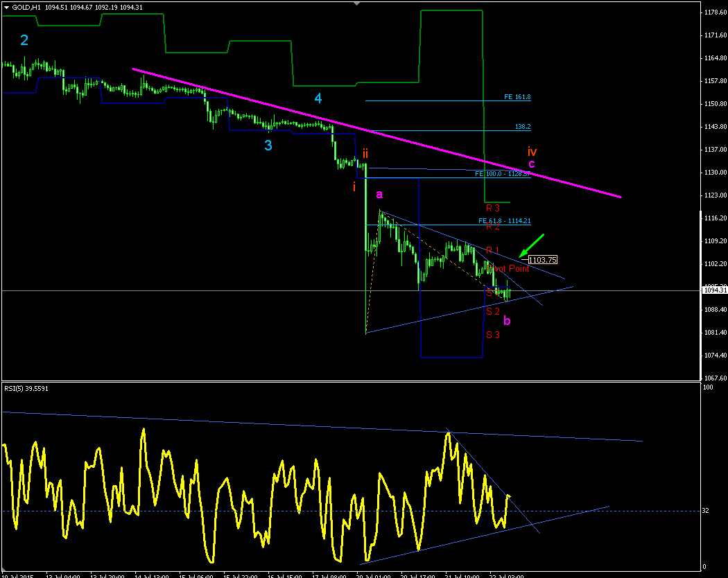Click the 138.2 Fibonacci expansion label
The height and width of the screenshot is (578, 728).
[523, 127]
